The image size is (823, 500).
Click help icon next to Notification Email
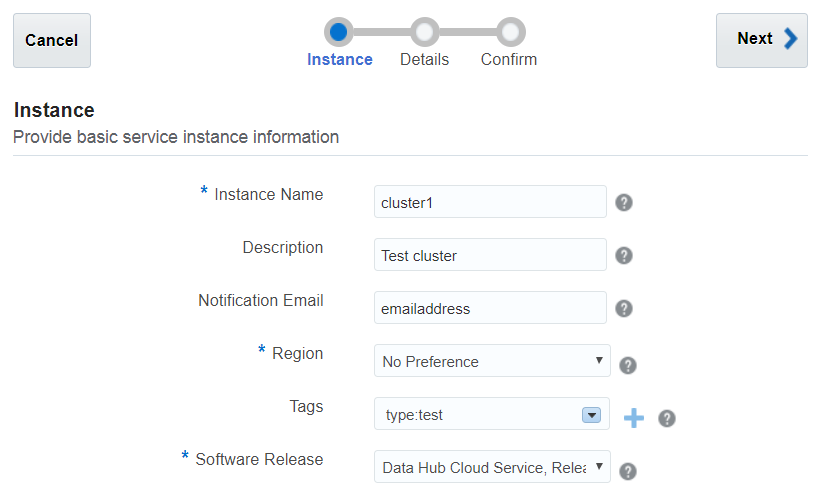click(x=624, y=309)
